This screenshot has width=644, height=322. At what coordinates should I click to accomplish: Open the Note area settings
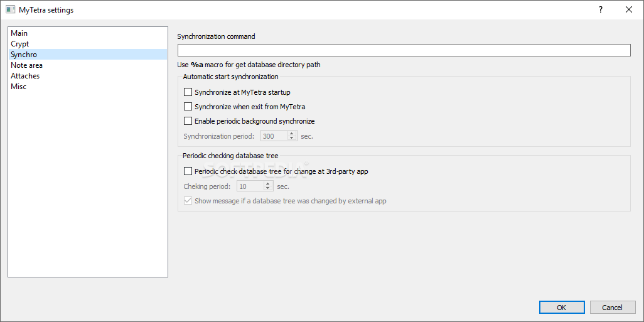87,65
